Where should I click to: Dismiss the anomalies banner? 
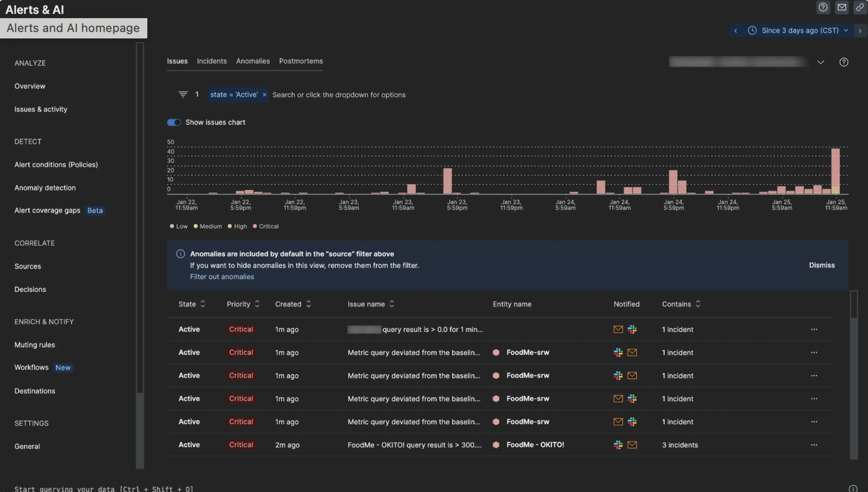pos(822,265)
